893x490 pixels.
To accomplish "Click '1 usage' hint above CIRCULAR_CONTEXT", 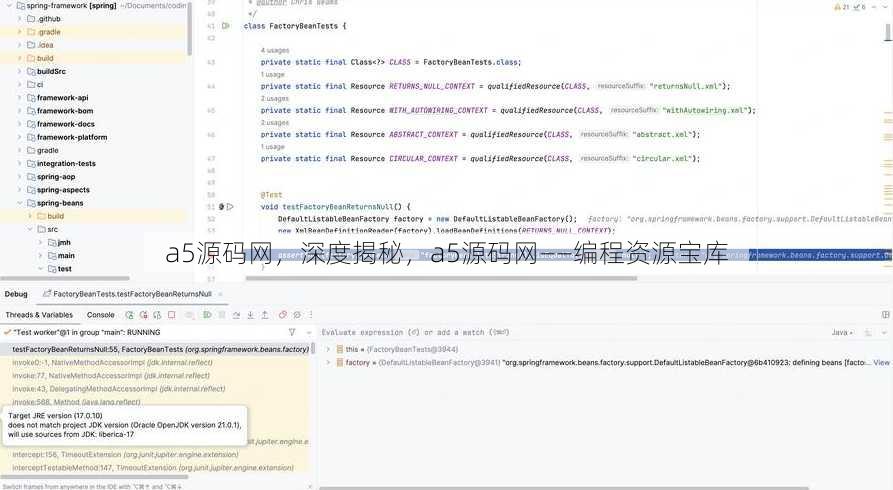I will 272,147.
